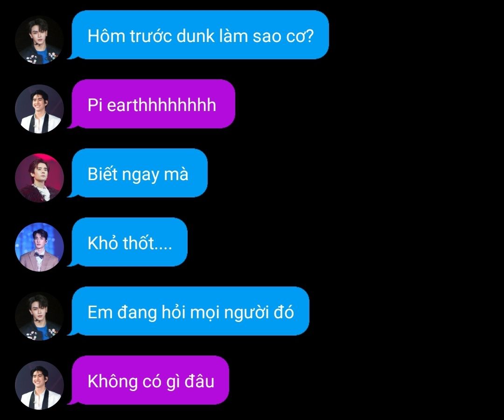Click the word 'earthhhhhhh' in the purple message

161,105
